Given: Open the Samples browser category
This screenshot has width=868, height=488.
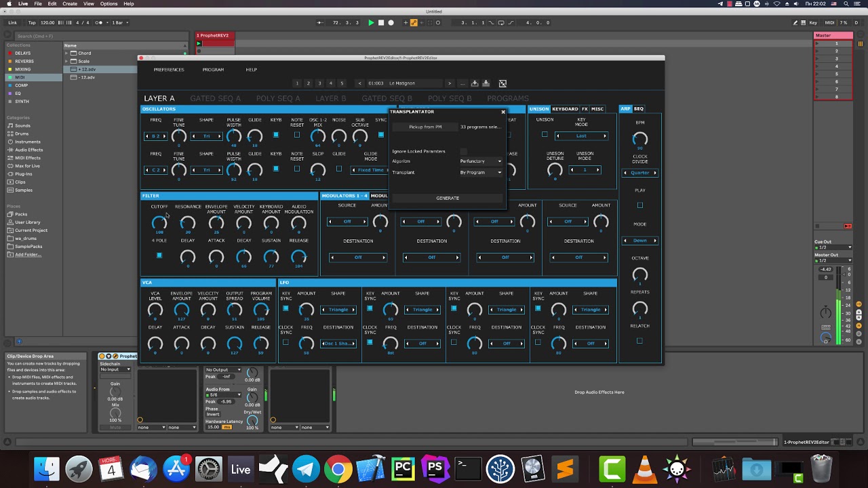Looking at the screenshot, I should tap(23, 190).
